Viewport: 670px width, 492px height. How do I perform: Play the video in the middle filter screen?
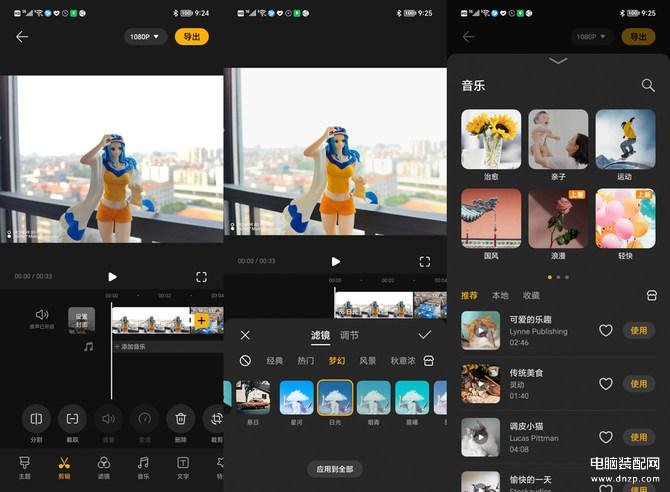pos(336,262)
